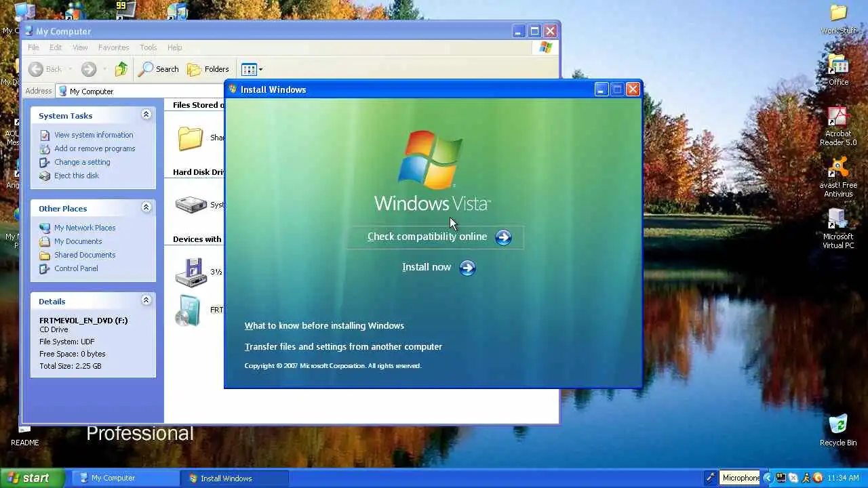Viewport: 868px width, 488px height.
Task: Collapse the System Tasks panel
Action: 146,115
